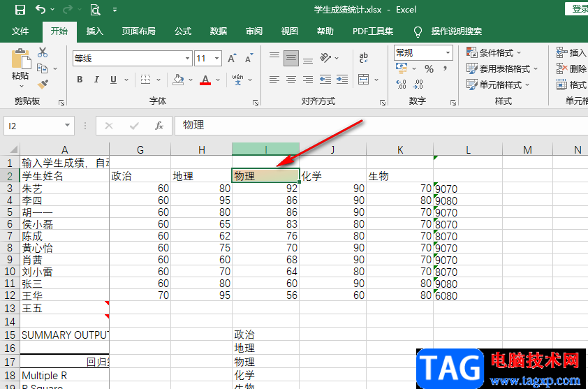This screenshot has width=588, height=389.
Task: Select row header 13
Action: 10,309
